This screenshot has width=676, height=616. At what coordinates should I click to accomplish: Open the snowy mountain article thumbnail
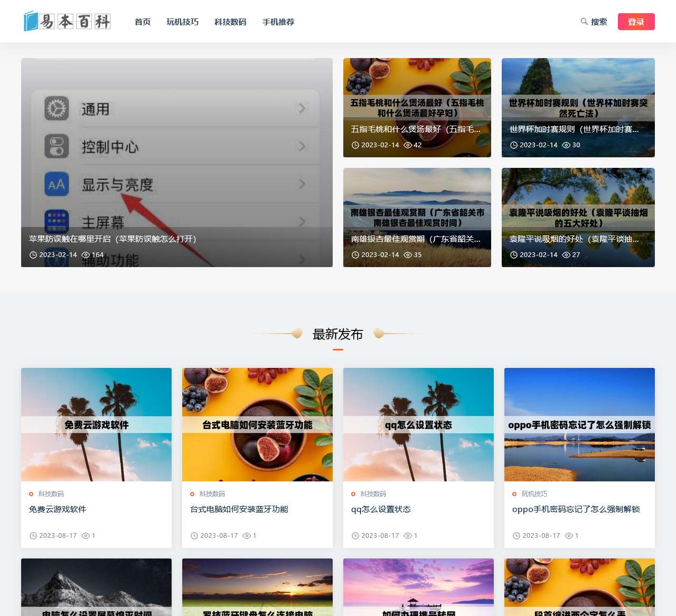coord(96,587)
